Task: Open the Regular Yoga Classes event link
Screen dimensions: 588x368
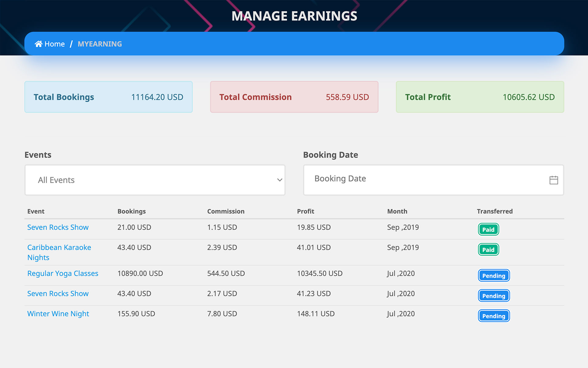Action: pyautogui.click(x=62, y=273)
